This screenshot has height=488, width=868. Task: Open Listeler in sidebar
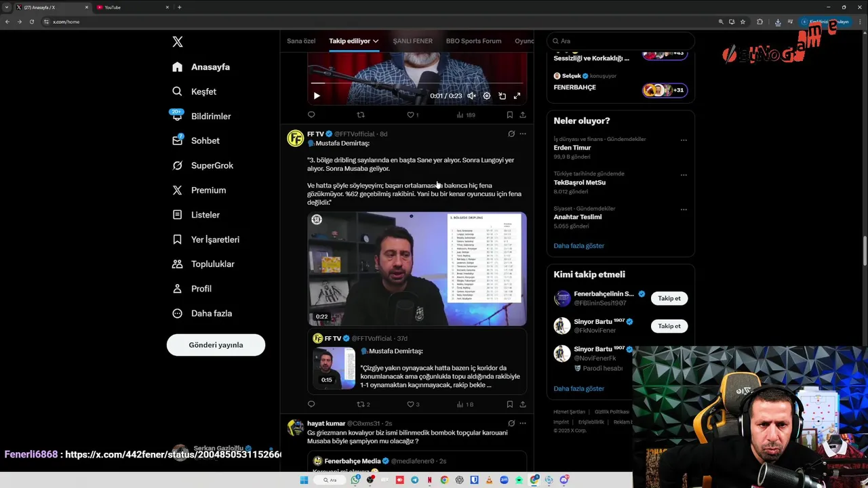[x=195, y=215]
